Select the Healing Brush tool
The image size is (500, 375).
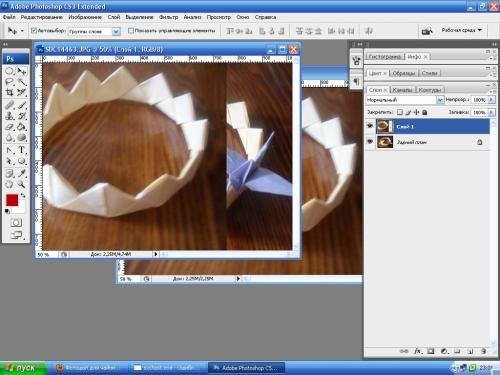[x=9, y=105]
